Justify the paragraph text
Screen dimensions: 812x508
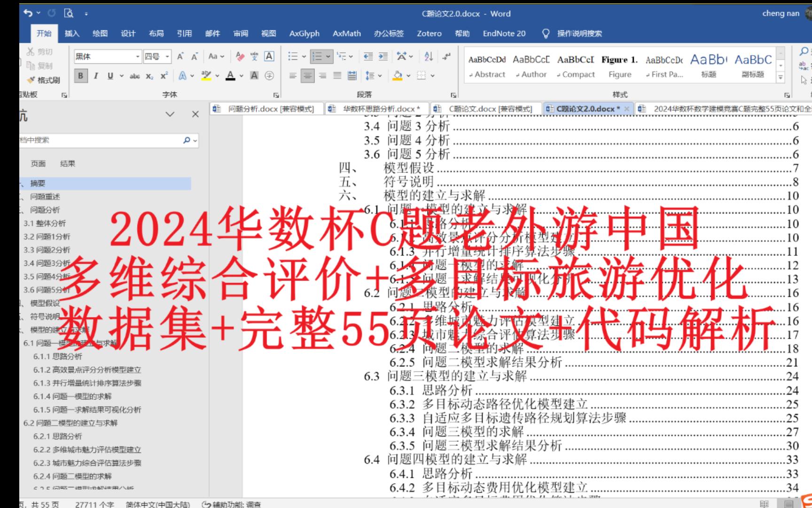pyautogui.click(x=337, y=75)
